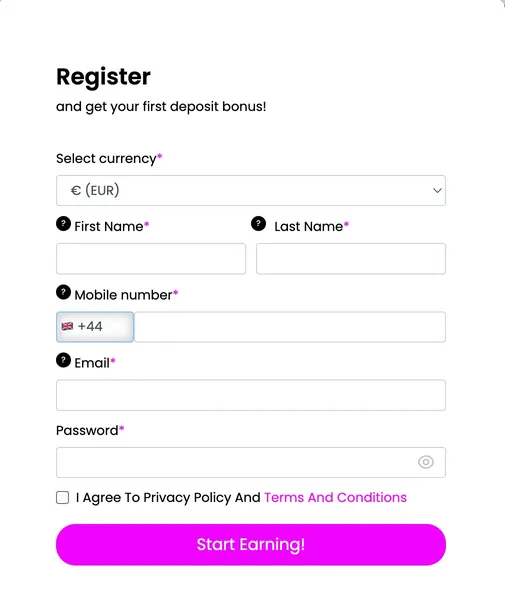Show password with the eye icon
Screen dimensions: 505x590
click(426, 462)
